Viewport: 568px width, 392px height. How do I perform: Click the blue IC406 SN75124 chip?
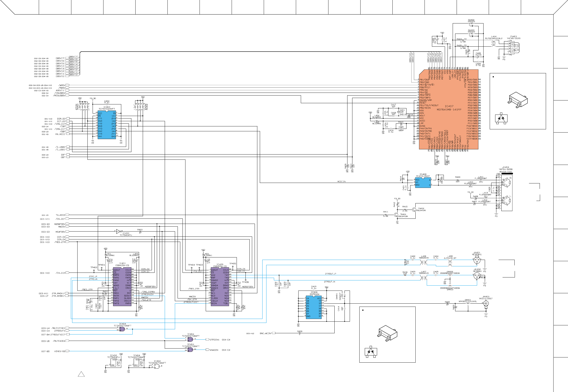[314, 307]
